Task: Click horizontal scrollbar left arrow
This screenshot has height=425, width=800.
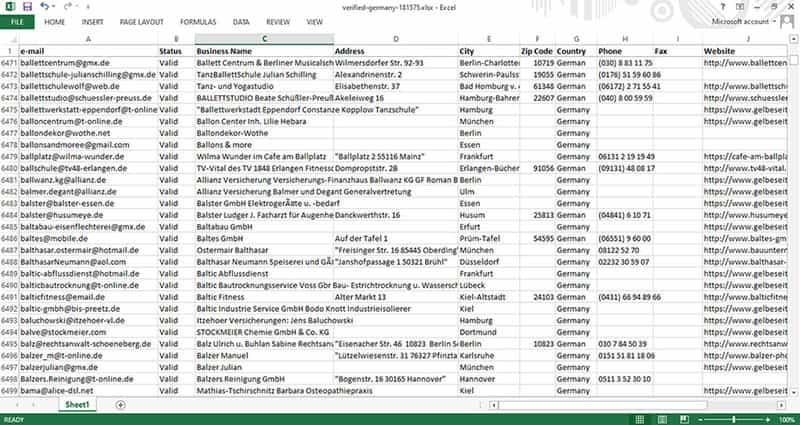Action: [493, 405]
